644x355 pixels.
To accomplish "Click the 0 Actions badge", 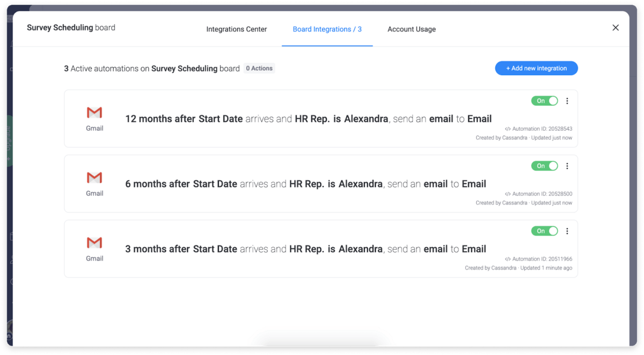I will (x=259, y=68).
